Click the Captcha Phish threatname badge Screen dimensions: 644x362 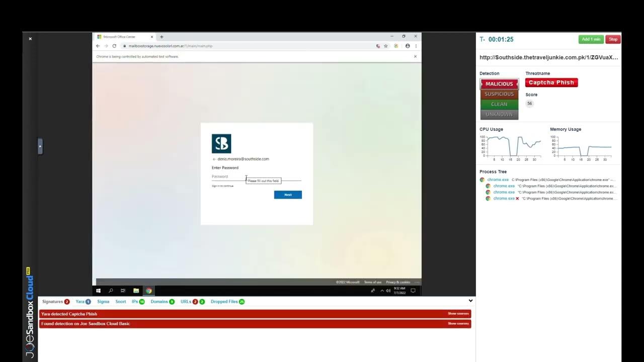[551, 82]
